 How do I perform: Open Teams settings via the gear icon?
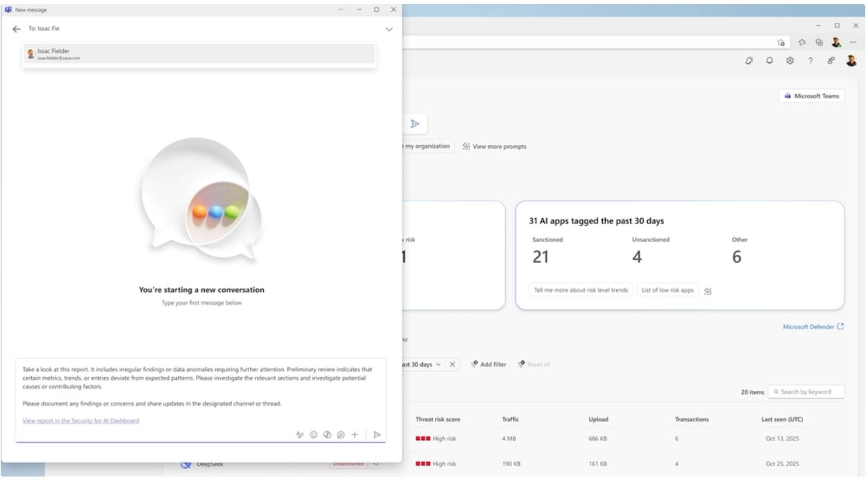pos(789,61)
